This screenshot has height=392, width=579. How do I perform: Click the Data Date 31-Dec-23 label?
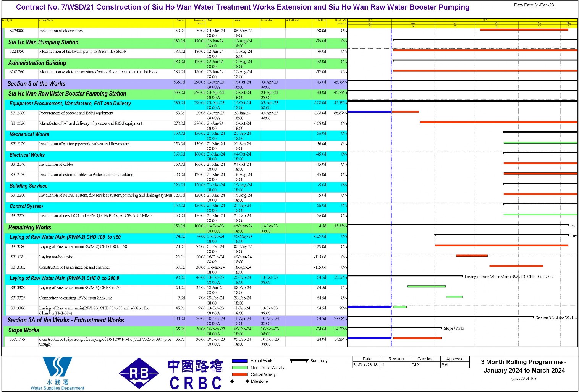click(534, 5)
